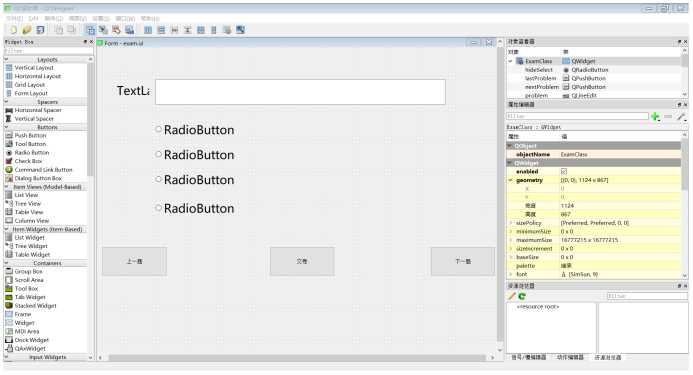Select lastProblem row in Object Inspector
This screenshot has height=375, width=693.
click(594, 78)
